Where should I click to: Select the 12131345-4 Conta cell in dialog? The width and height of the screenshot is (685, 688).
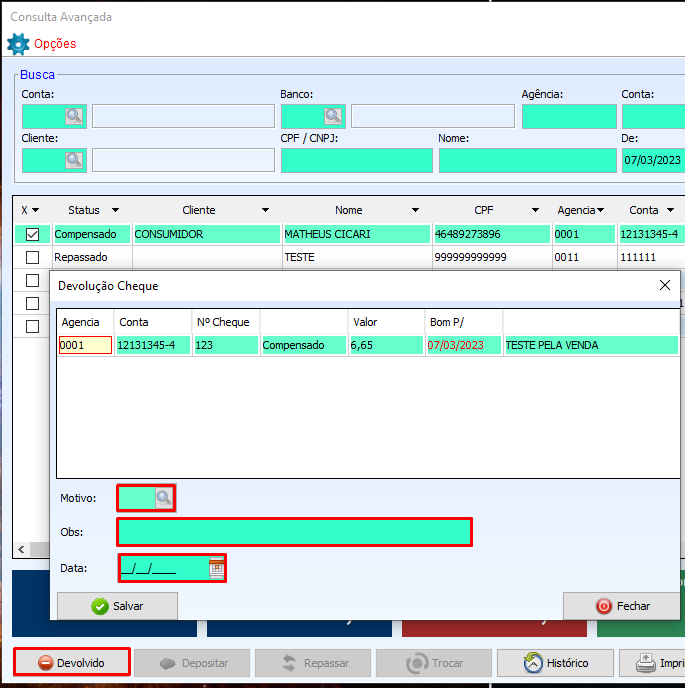153,345
